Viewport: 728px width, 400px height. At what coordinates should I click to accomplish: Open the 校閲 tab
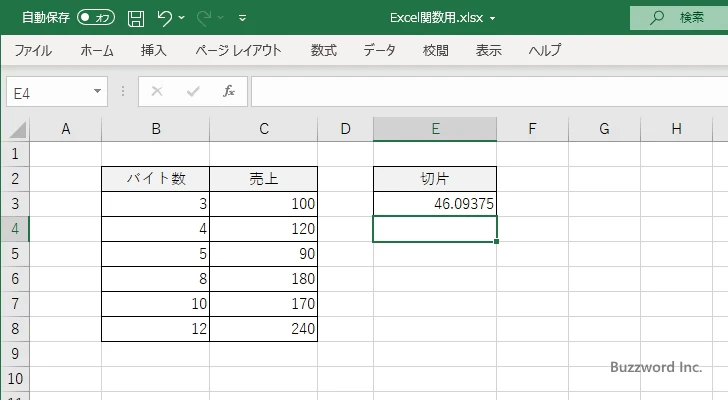click(x=436, y=50)
